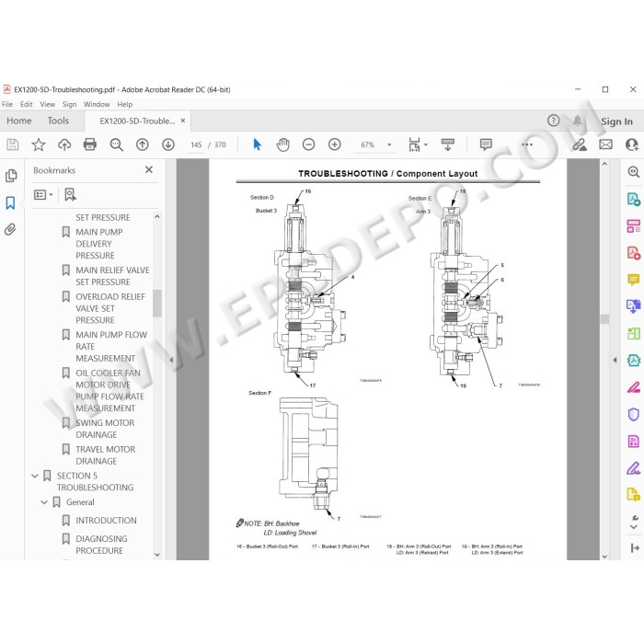The image size is (644, 644).
Task: Open SWING MOTOR DRAINAGE bookmark
Action: click(x=105, y=429)
